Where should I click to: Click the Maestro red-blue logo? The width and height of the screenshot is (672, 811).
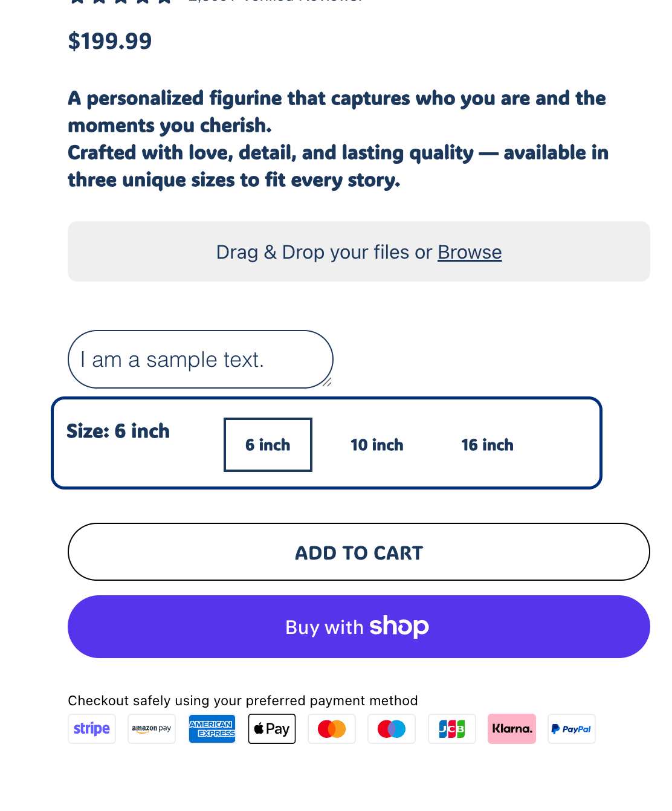(x=392, y=729)
